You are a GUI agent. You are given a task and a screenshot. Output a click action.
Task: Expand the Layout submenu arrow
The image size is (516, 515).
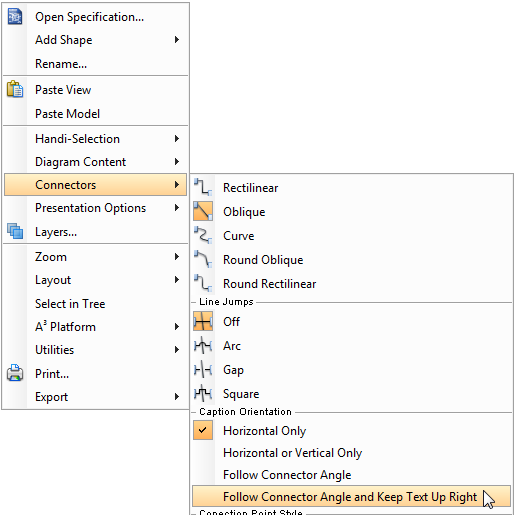pyautogui.click(x=177, y=279)
